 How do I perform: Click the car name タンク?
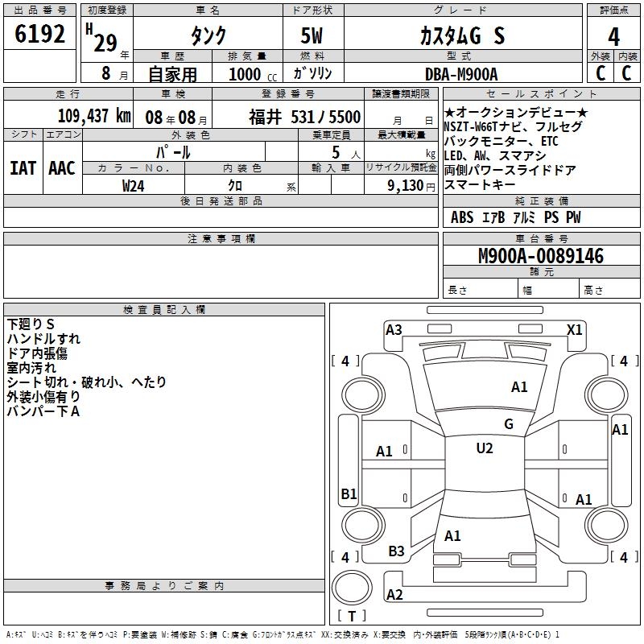(x=207, y=35)
